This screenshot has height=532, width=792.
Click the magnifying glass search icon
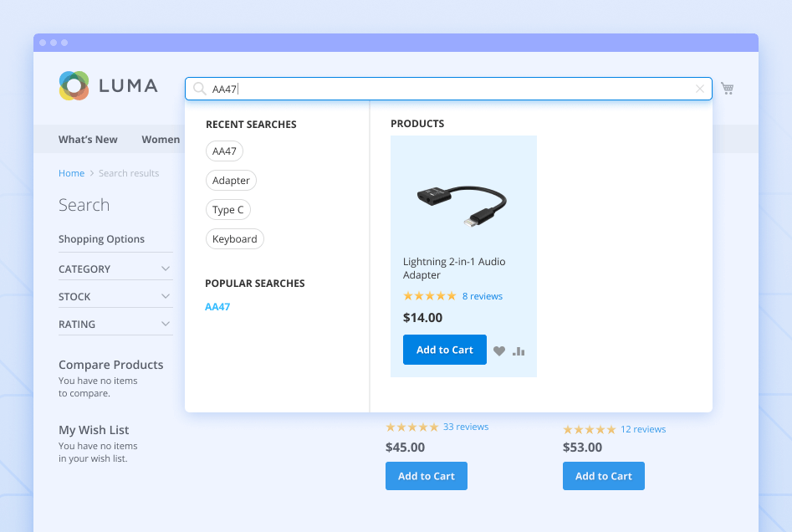[199, 89]
